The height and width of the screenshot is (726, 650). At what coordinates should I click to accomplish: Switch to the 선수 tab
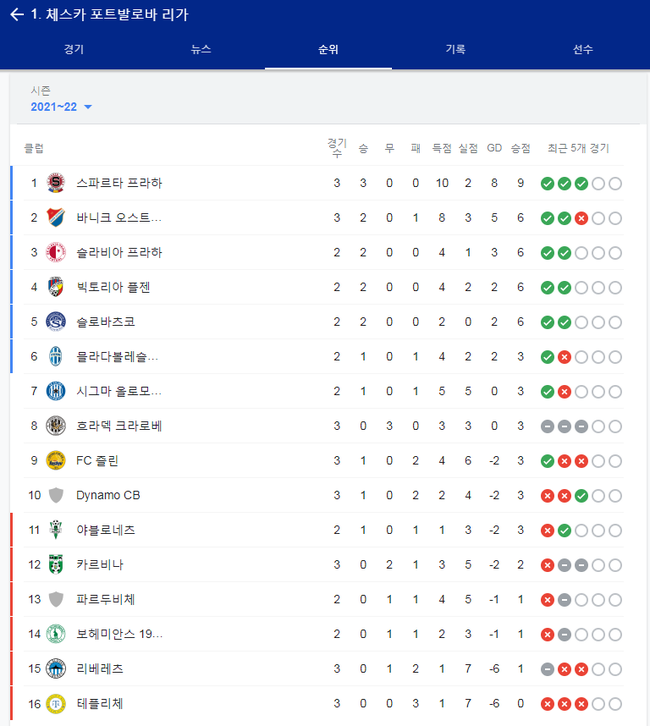(583, 49)
